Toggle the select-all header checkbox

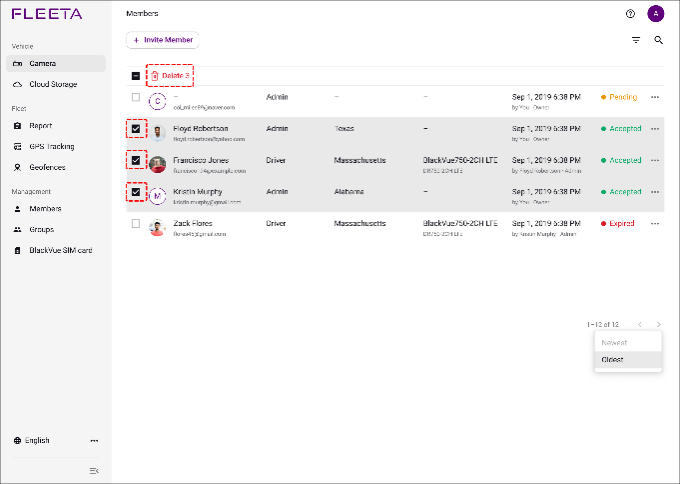[x=136, y=76]
